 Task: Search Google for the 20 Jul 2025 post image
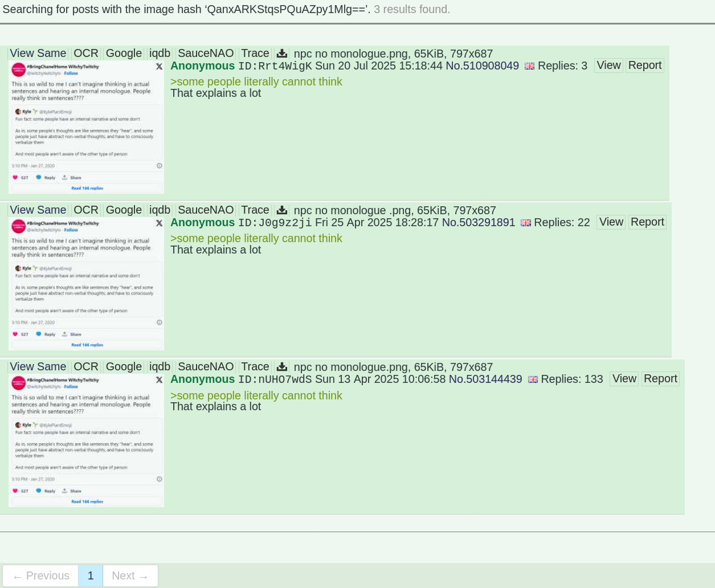point(124,53)
